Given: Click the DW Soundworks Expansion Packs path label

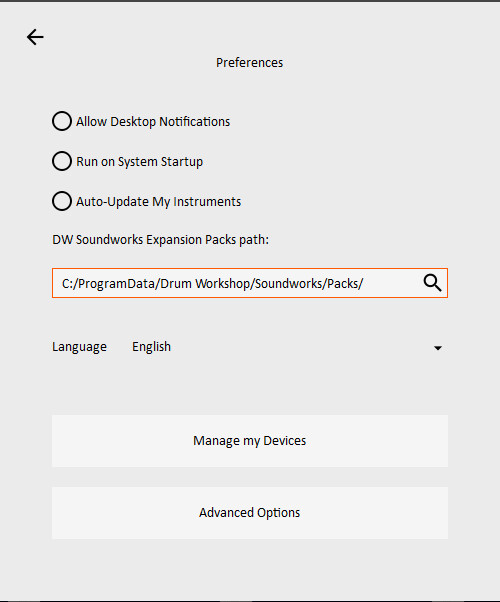Looking at the screenshot, I should [161, 240].
